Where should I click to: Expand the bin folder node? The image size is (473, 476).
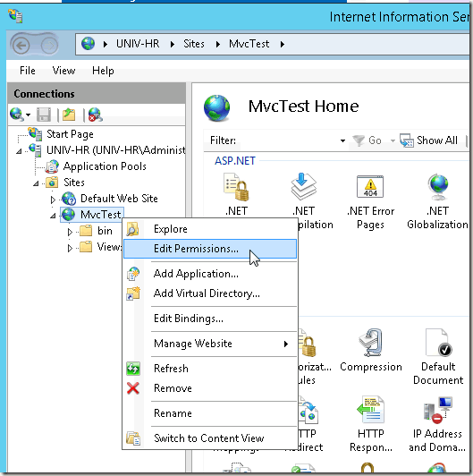click(70, 232)
